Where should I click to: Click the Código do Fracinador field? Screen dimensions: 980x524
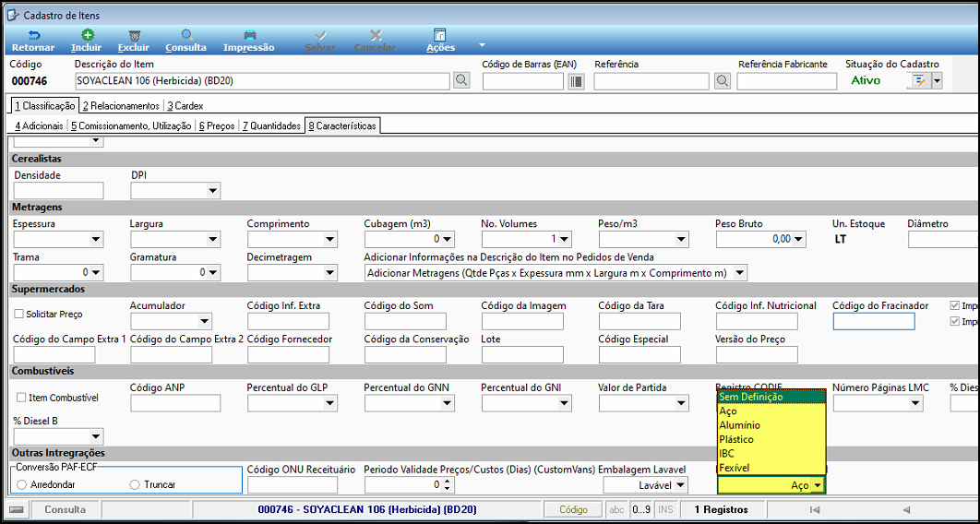click(874, 322)
